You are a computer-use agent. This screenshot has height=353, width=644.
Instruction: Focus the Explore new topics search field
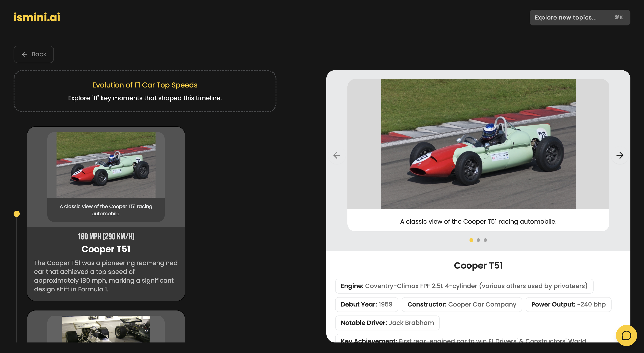tap(566, 18)
